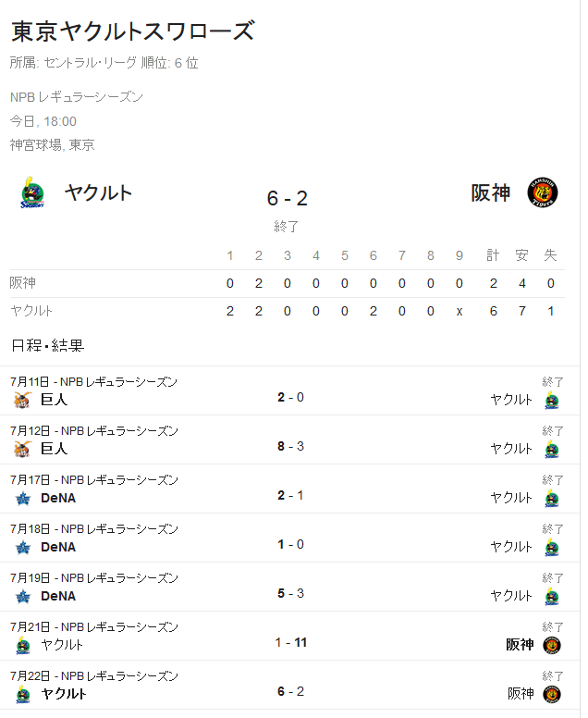The height and width of the screenshot is (718, 588).
Task: Click DeNA team name in 7月18日 row
Action: pos(58,547)
